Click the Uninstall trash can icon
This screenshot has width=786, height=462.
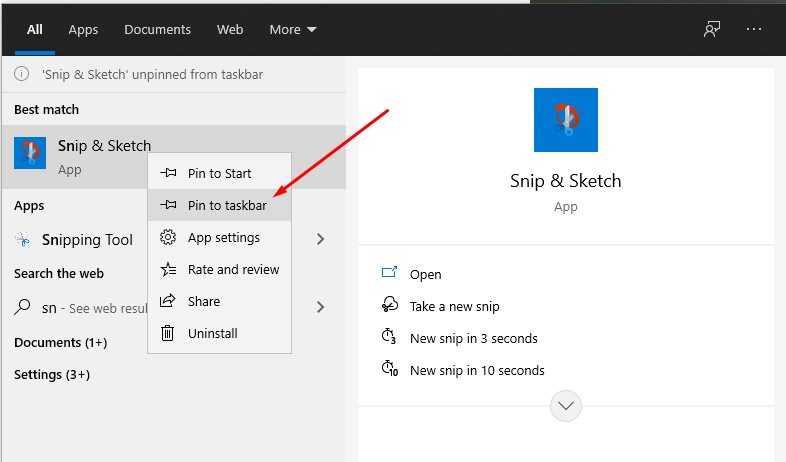(x=168, y=333)
